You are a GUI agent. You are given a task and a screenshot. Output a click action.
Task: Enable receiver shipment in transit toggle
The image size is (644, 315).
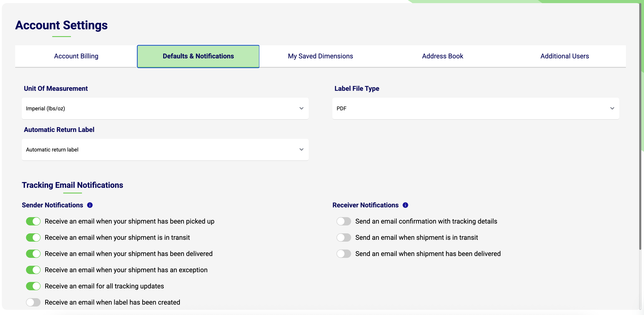tap(344, 237)
